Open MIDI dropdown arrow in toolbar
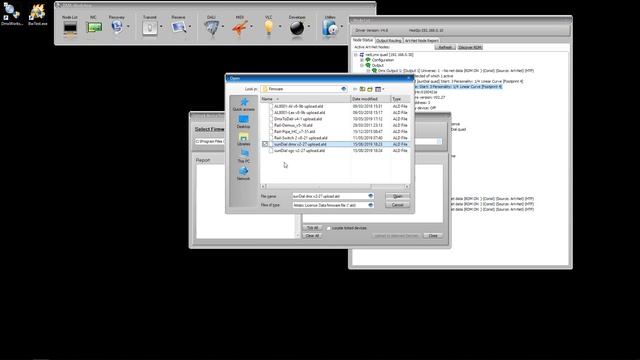This screenshot has width=640, height=360. point(251,27)
